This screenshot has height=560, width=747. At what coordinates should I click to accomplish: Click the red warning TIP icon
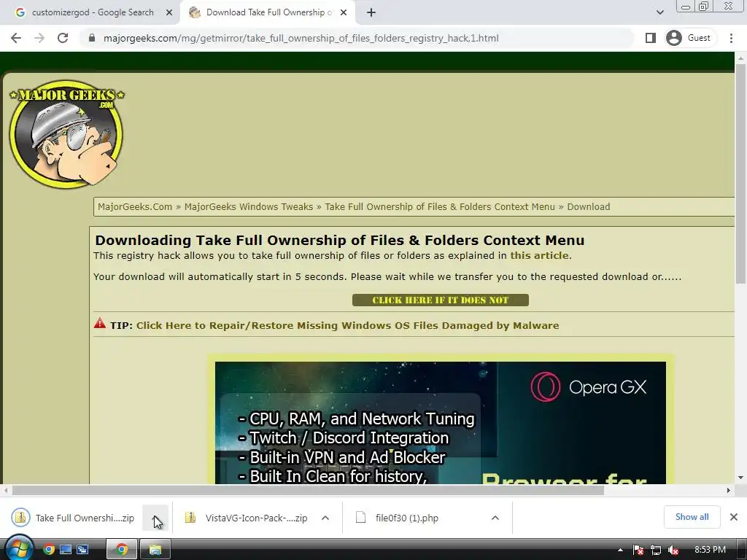pyautogui.click(x=99, y=323)
